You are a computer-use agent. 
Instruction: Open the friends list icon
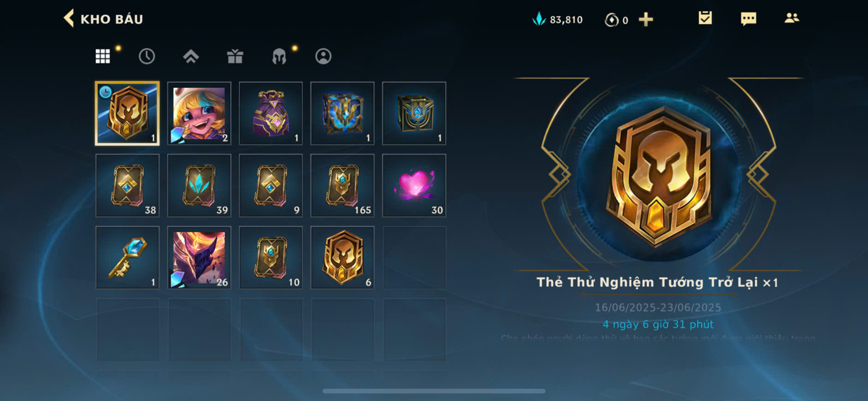[x=791, y=18]
